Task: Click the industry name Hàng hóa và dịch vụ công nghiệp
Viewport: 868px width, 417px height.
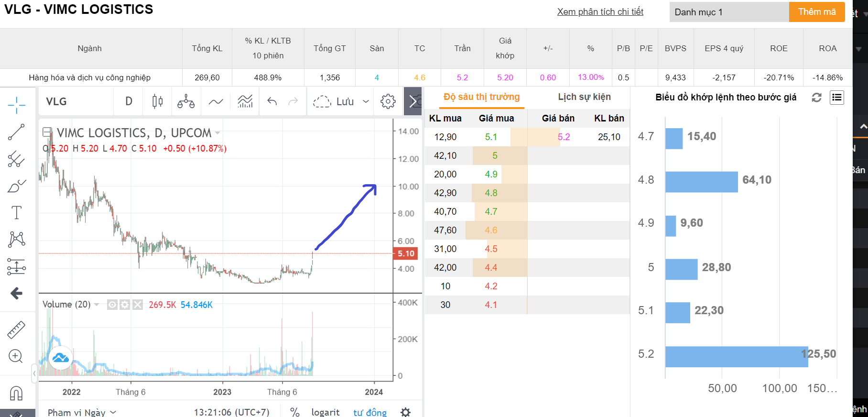Action: 89,77
